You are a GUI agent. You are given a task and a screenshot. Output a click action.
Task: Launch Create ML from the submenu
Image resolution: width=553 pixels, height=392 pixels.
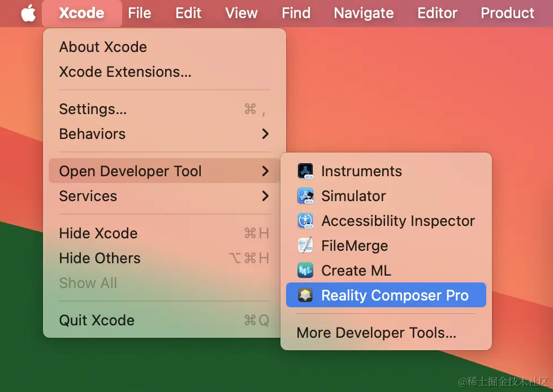click(x=386, y=271)
